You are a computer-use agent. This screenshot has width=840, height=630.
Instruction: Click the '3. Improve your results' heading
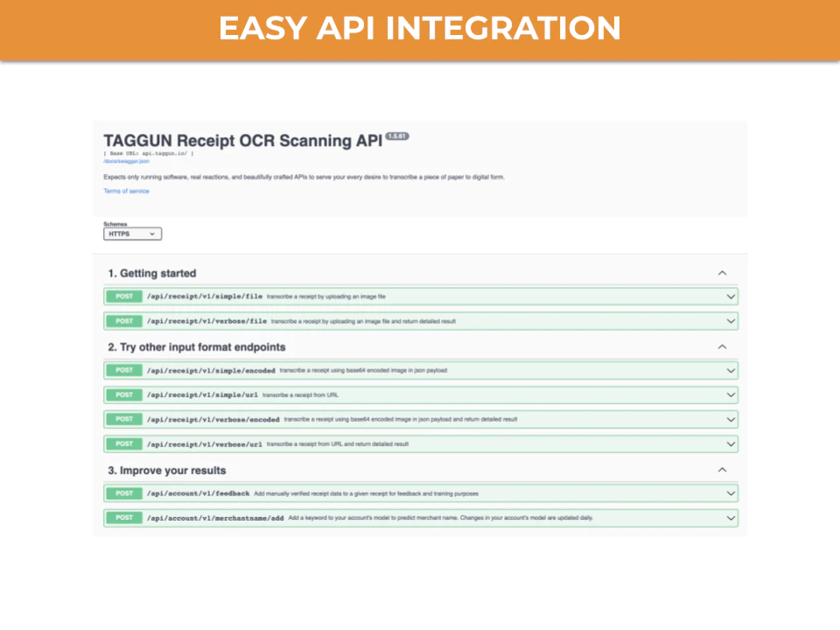(167, 471)
